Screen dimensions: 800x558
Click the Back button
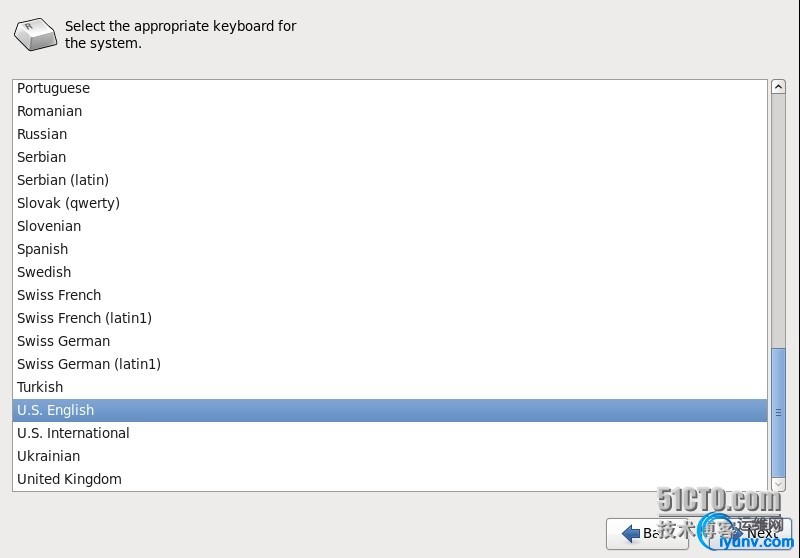(x=646, y=533)
